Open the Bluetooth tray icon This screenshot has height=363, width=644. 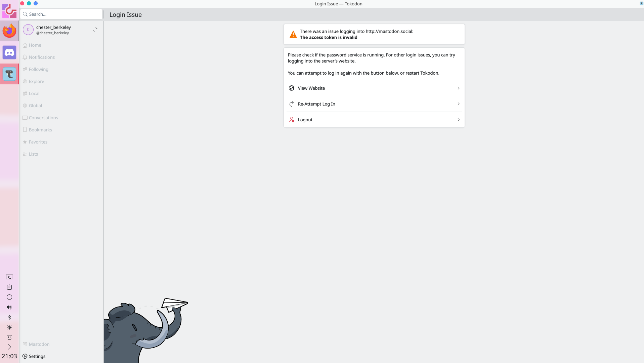pyautogui.click(x=9, y=317)
